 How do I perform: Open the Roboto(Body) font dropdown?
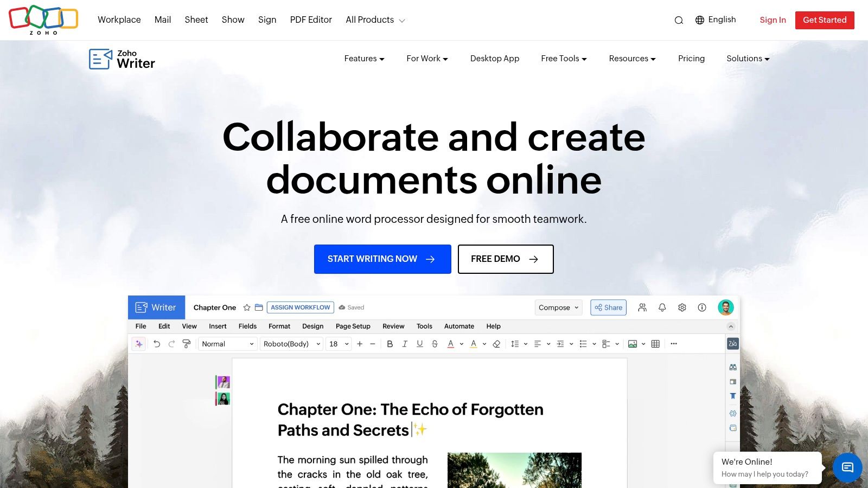[x=292, y=344]
